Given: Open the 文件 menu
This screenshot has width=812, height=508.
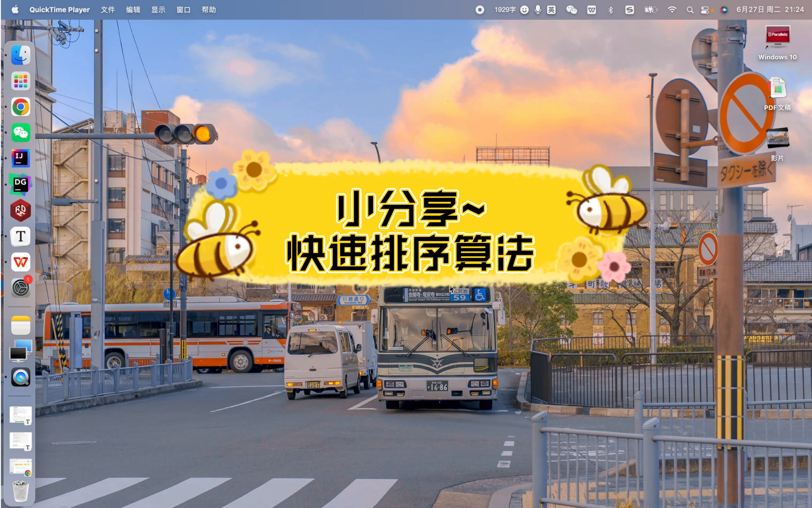Looking at the screenshot, I should pyautogui.click(x=108, y=10).
